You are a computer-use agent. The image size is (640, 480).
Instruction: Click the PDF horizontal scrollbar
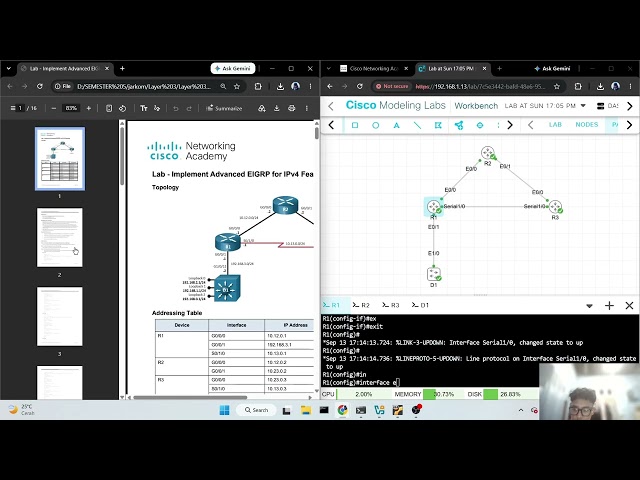[190, 397]
